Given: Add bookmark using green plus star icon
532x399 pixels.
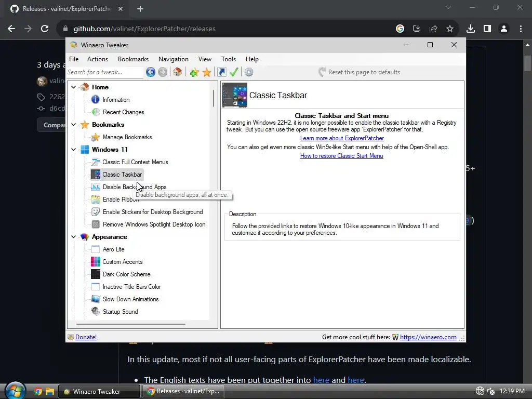Looking at the screenshot, I should pos(194,72).
